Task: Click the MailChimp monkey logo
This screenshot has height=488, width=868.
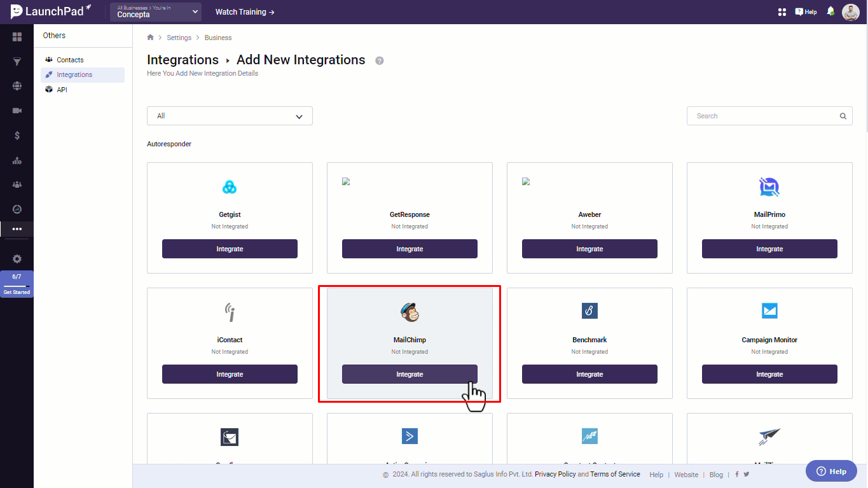Action: 410,311
